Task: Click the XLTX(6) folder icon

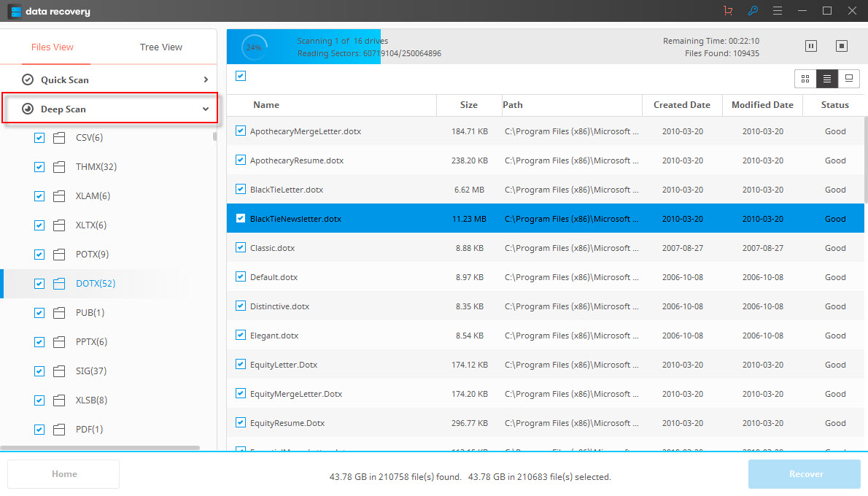Action: [59, 225]
